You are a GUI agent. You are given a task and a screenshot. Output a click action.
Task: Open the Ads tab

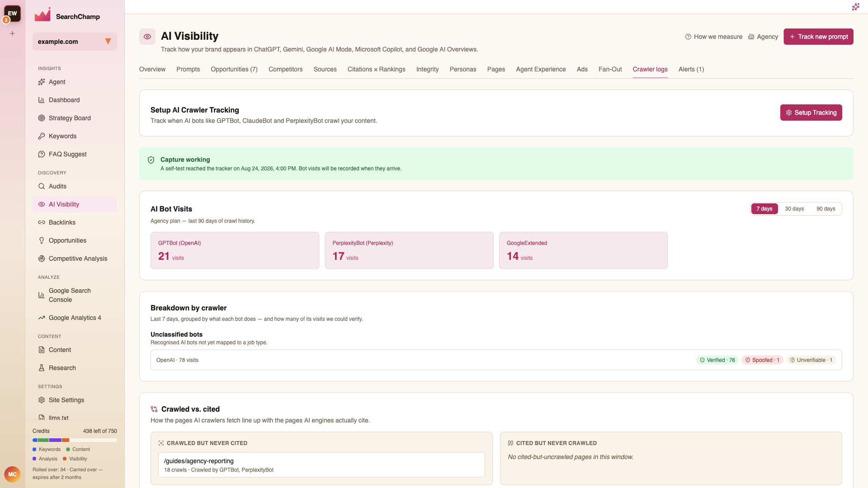point(582,69)
